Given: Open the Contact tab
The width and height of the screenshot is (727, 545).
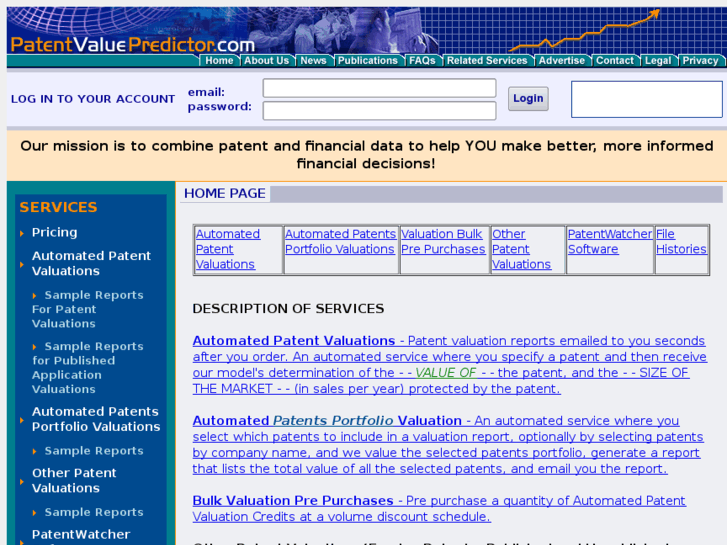Looking at the screenshot, I should coord(615,61).
